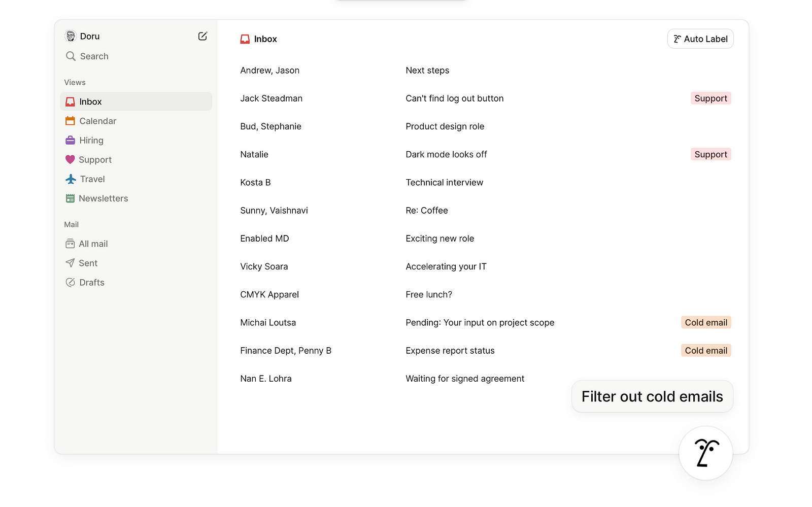This screenshot has height=507, width=812.
Task: Open the Newsletters view icon
Action: pyautogui.click(x=71, y=198)
